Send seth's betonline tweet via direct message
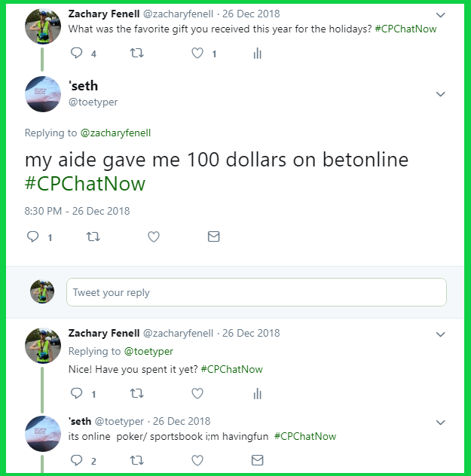 214,236
